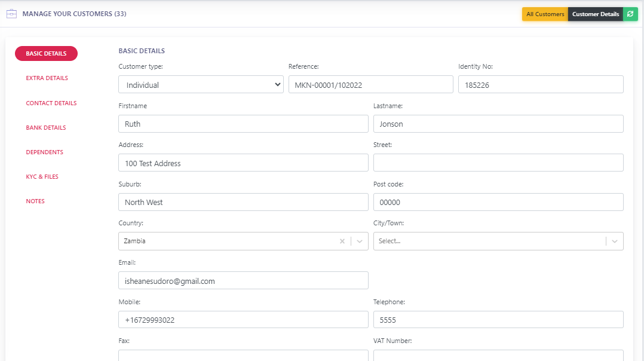Viewport: 644px width, 361px height.
Task: Click the VAT Number field
Action: (498, 356)
